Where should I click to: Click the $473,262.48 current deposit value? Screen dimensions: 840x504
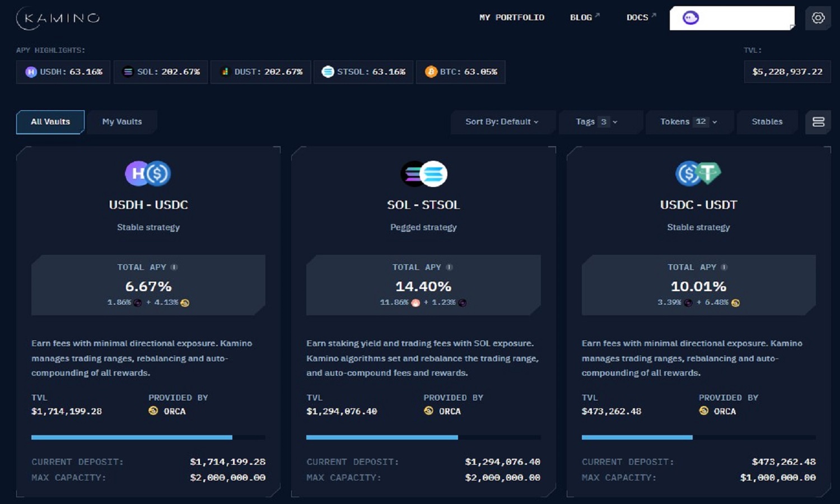tap(783, 462)
